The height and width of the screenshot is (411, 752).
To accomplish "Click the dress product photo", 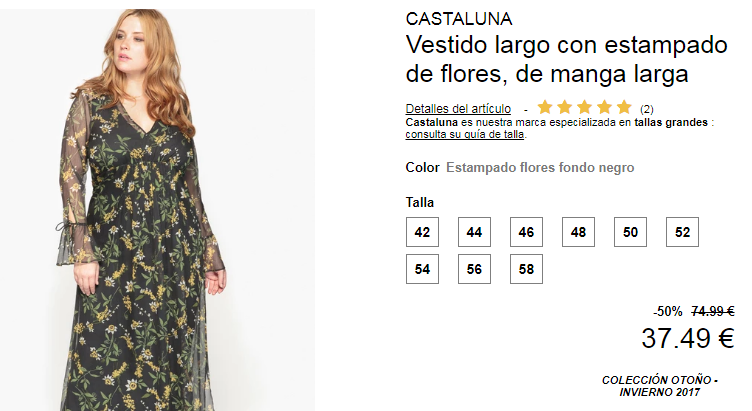I will pos(157,210).
